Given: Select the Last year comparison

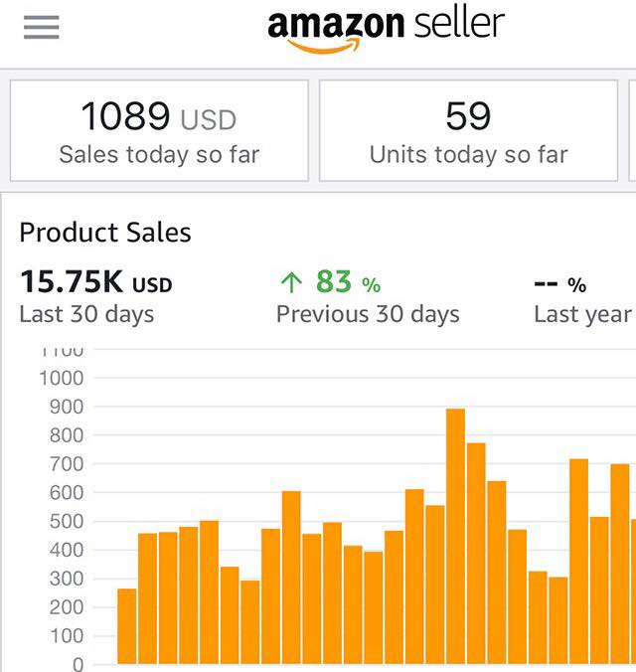Looking at the screenshot, I should coord(583,314).
